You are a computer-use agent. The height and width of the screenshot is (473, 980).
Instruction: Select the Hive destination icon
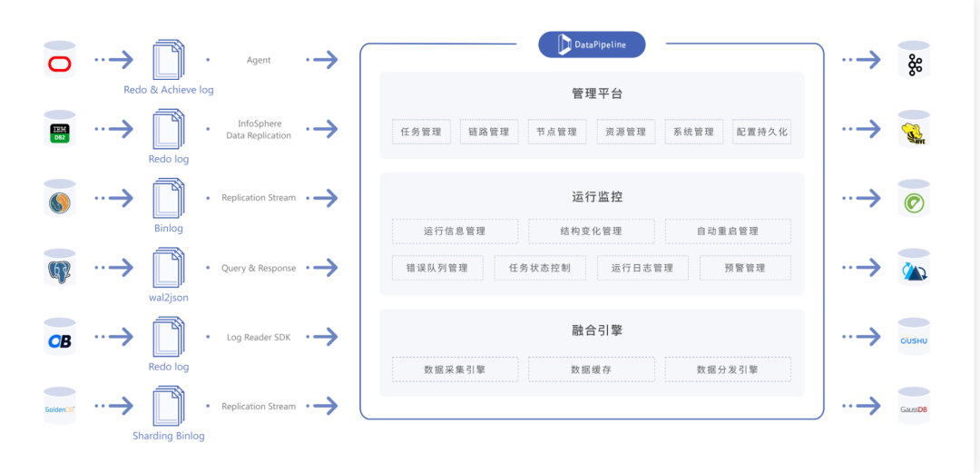click(x=914, y=129)
